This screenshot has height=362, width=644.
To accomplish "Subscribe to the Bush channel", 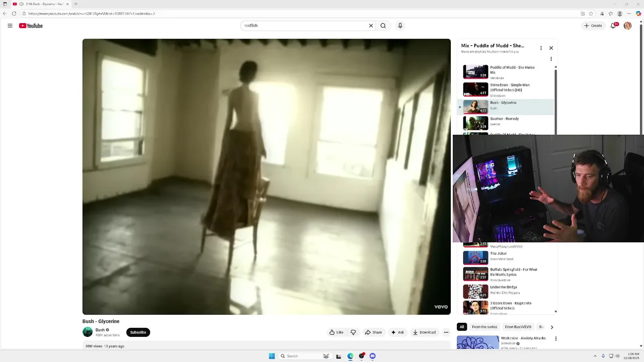I will (x=138, y=332).
